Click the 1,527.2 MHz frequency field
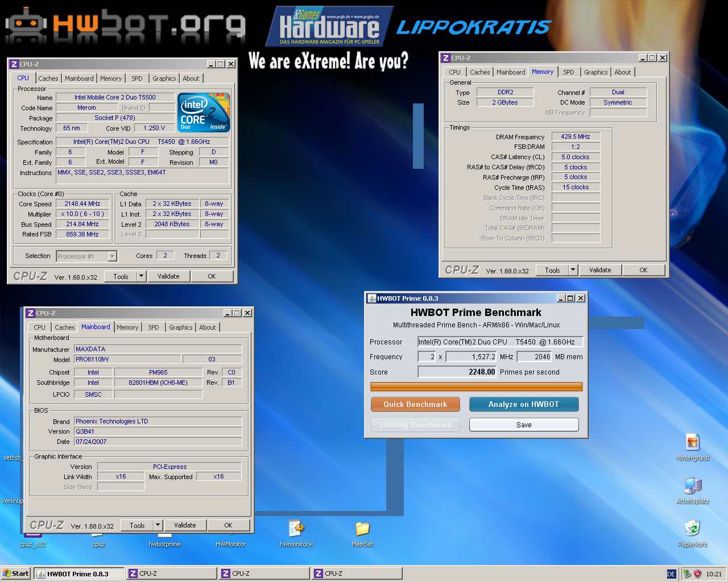 tap(471, 356)
